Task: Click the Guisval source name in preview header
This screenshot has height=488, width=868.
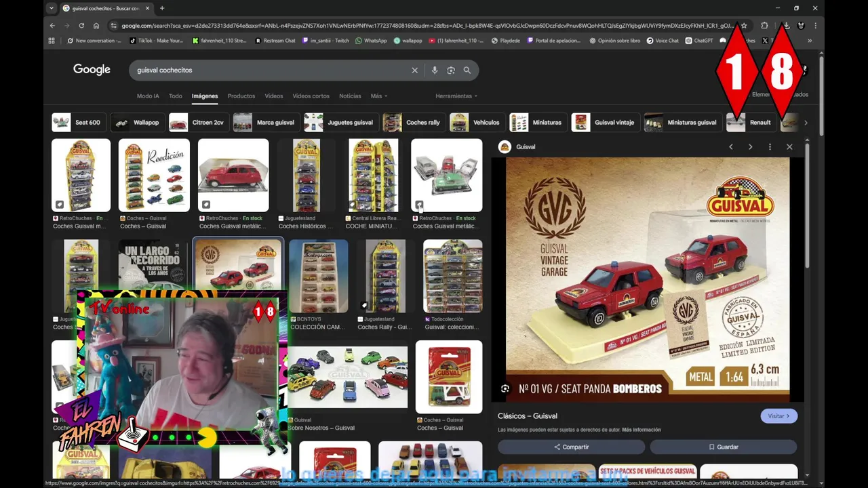Action: (x=526, y=147)
